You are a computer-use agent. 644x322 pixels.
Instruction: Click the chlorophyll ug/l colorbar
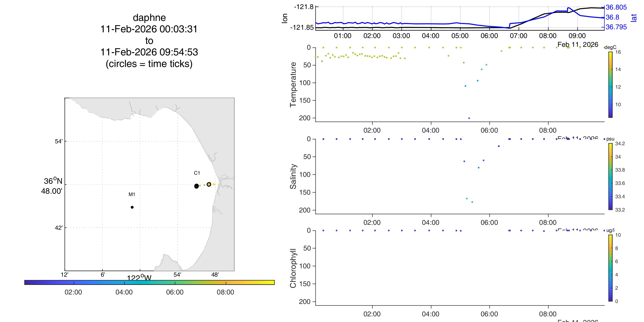pyautogui.click(x=610, y=268)
